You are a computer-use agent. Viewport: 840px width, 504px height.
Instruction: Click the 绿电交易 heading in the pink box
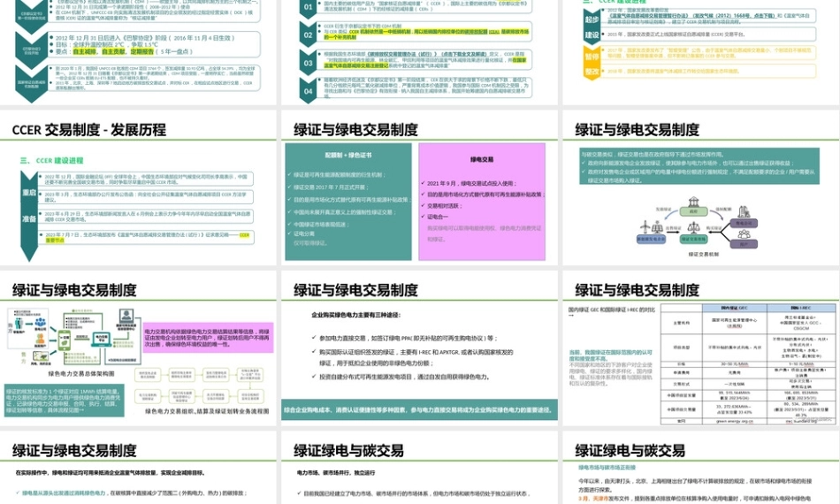pyautogui.click(x=482, y=159)
